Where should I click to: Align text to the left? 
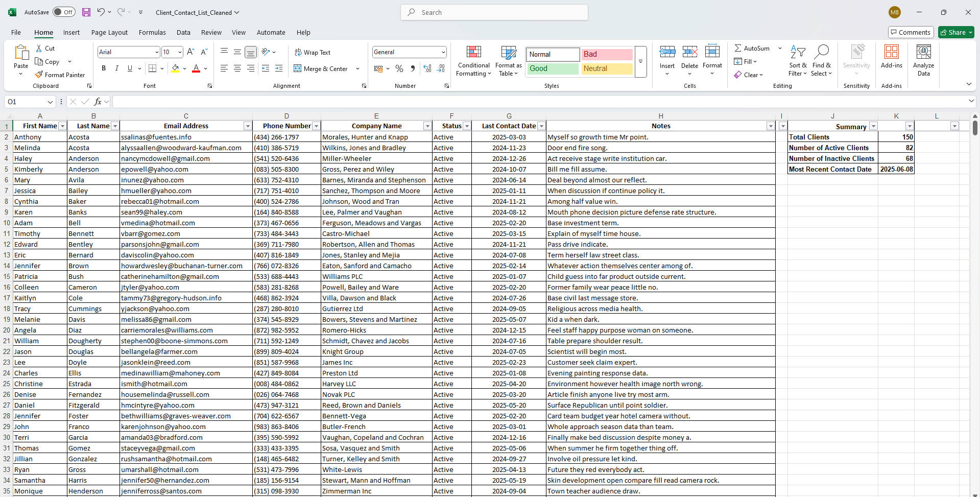224,68
